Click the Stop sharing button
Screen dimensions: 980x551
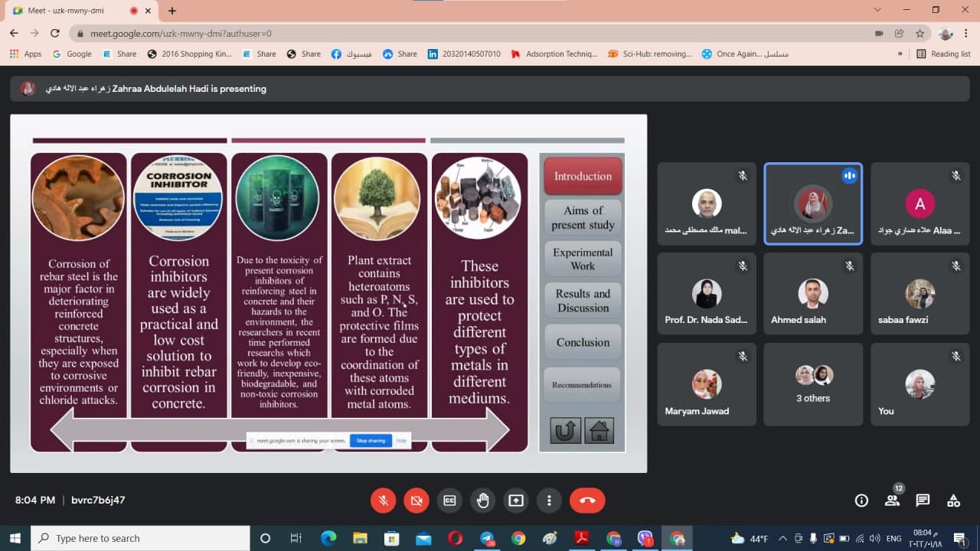(370, 441)
